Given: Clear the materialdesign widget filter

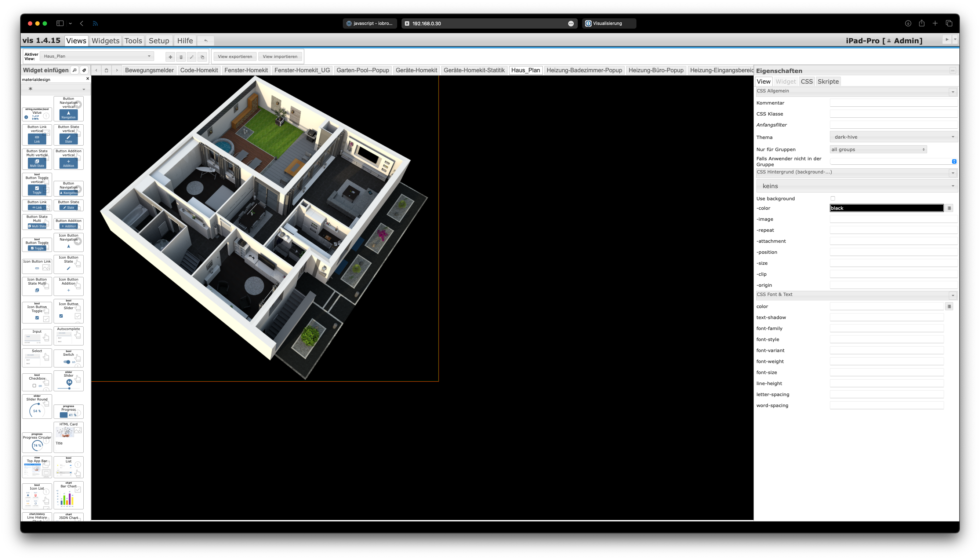Looking at the screenshot, I should coord(87,79).
